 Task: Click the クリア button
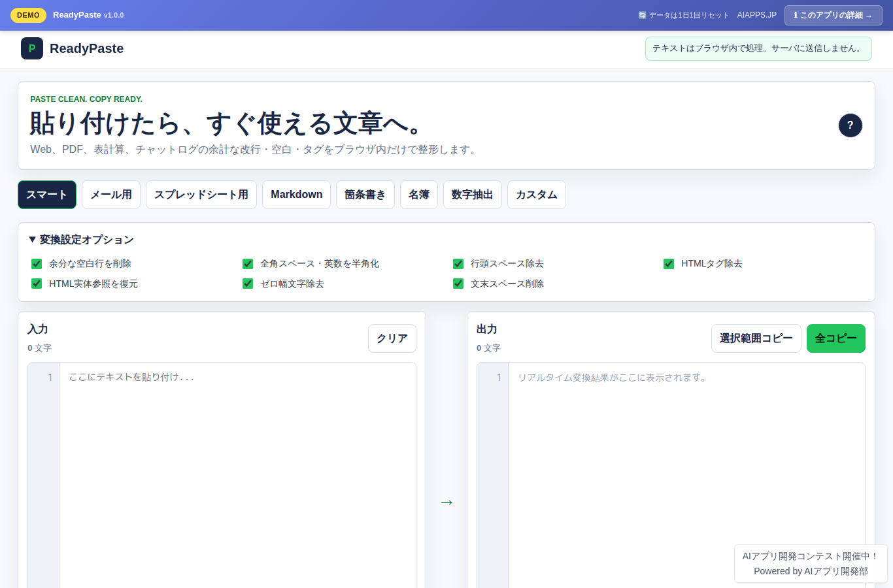pyautogui.click(x=392, y=338)
